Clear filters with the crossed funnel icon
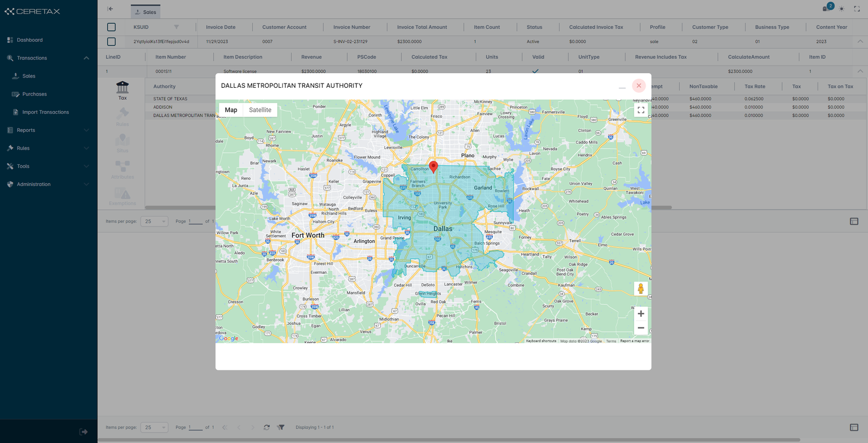This screenshot has height=443, width=868. click(x=280, y=427)
